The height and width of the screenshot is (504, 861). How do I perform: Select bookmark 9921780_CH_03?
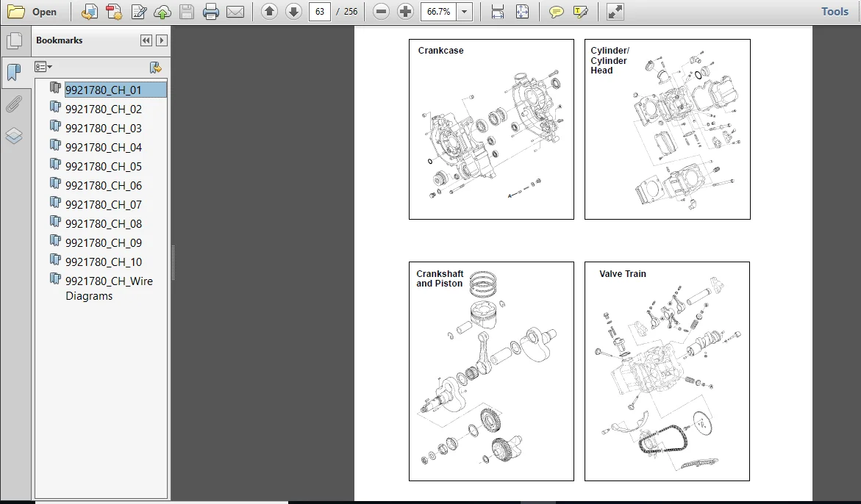pos(103,129)
